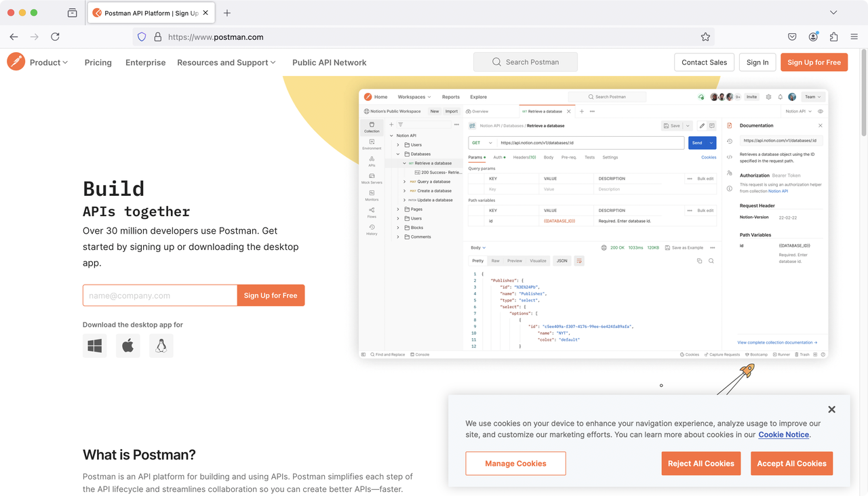Collapse the Databases folder in preview tree
This screenshot has height=496, width=868.
click(398, 154)
